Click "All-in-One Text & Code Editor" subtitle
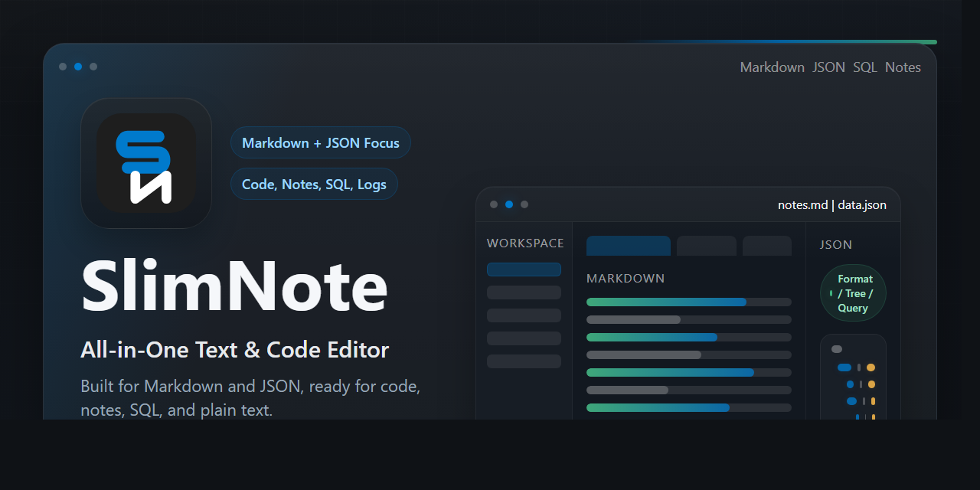This screenshot has height=490, width=980. pos(235,350)
